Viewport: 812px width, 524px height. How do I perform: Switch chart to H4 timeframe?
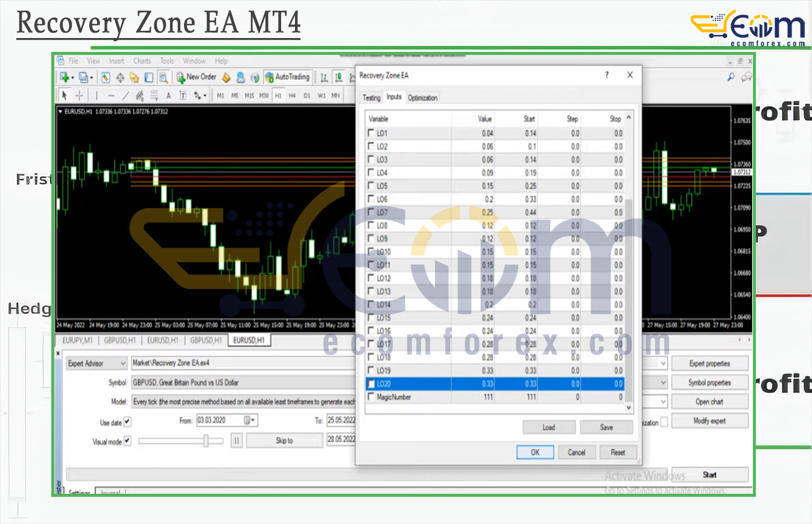point(292,95)
